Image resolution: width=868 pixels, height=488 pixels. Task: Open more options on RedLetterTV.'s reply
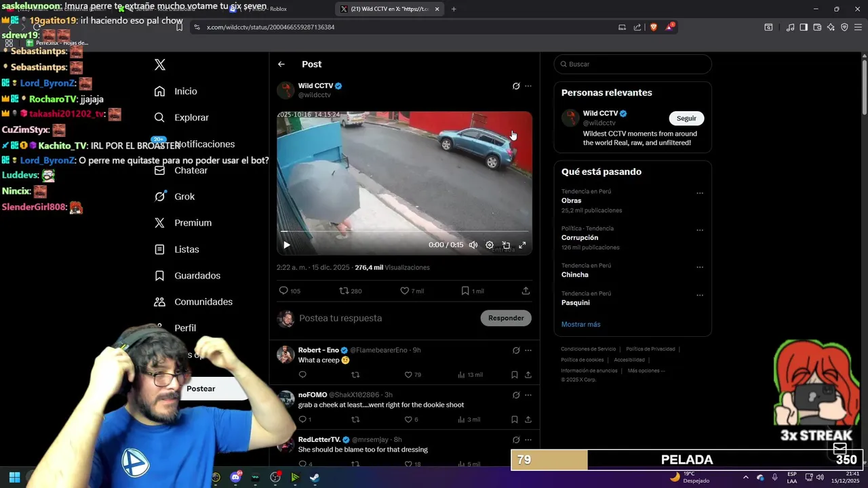pyautogui.click(x=528, y=440)
